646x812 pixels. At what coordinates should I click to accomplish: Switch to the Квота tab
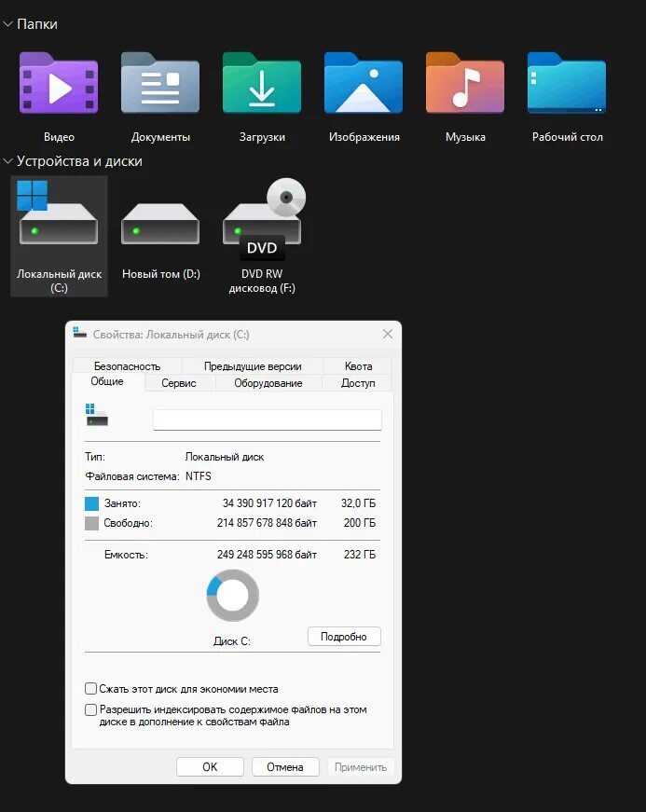pos(358,366)
